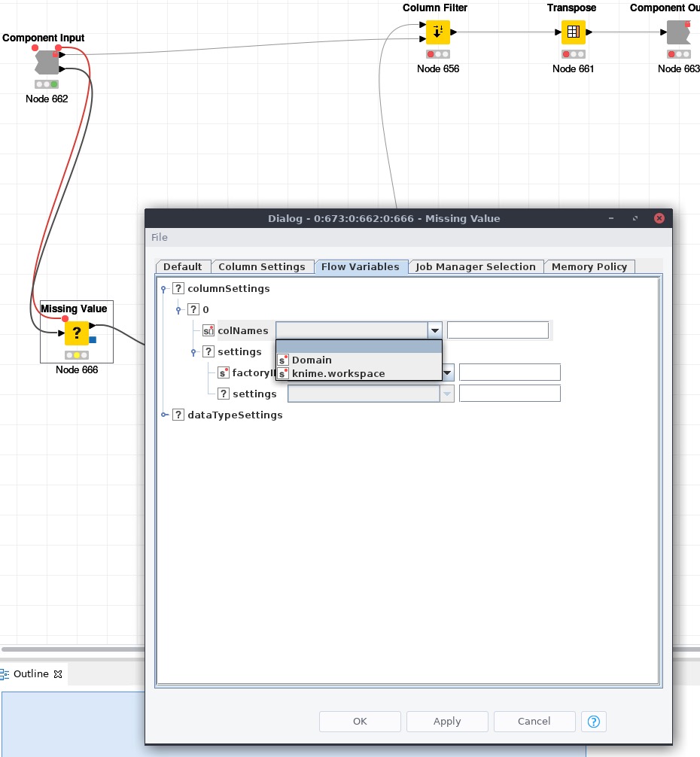Image resolution: width=700 pixels, height=757 pixels.
Task: Click the colNames string variable icon
Action: point(208,330)
